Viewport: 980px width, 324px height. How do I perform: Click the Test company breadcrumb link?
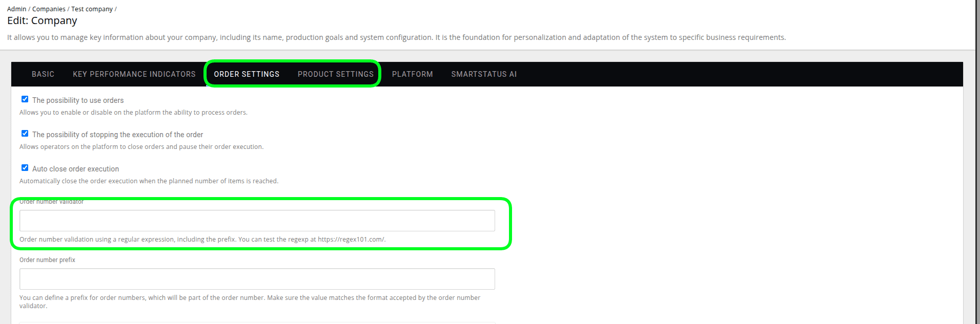tap(92, 9)
